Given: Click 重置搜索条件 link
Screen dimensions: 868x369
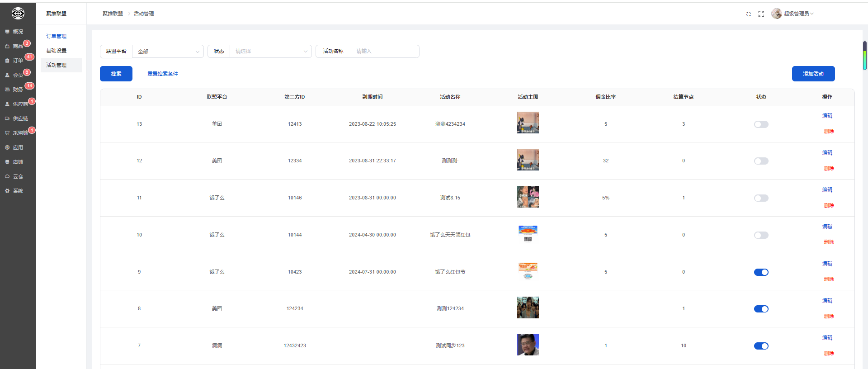Looking at the screenshot, I should (x=163, y=74).
